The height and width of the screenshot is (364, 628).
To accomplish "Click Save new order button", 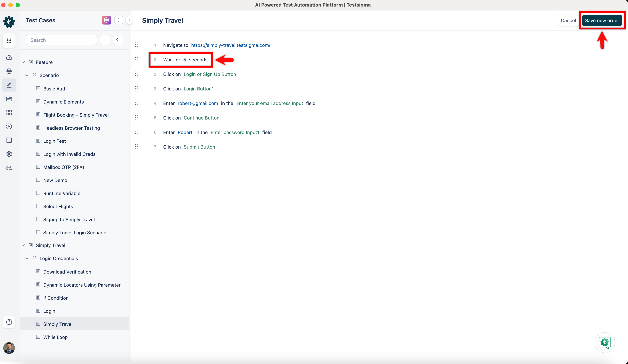I will pyautogui.click(x=602, y=20).
